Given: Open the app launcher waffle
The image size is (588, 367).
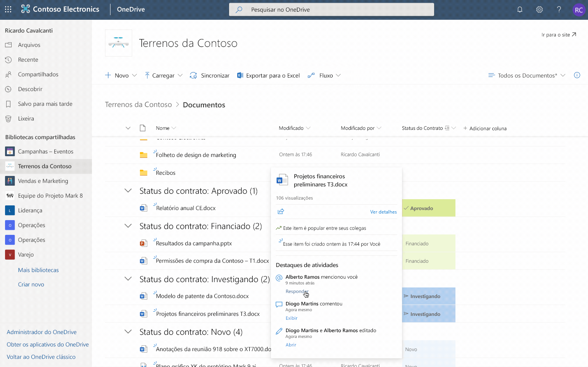Looking at the screenshot, I should [x=8, y=9].
